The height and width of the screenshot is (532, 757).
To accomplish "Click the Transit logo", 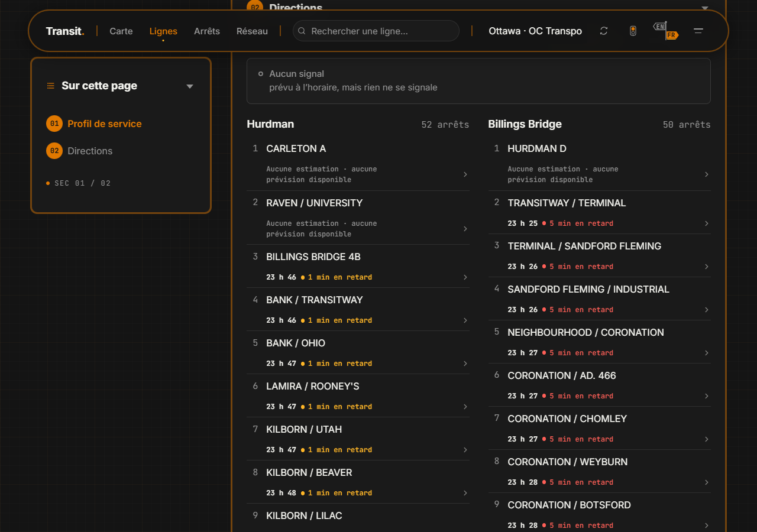I will click(65, 31).
